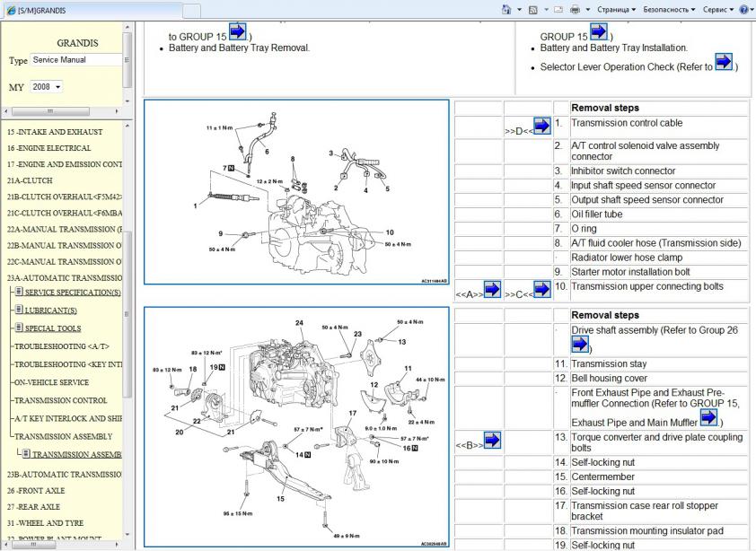Open the print options dropdown arrow
The image size is (756, 551).
coord(588,9)
